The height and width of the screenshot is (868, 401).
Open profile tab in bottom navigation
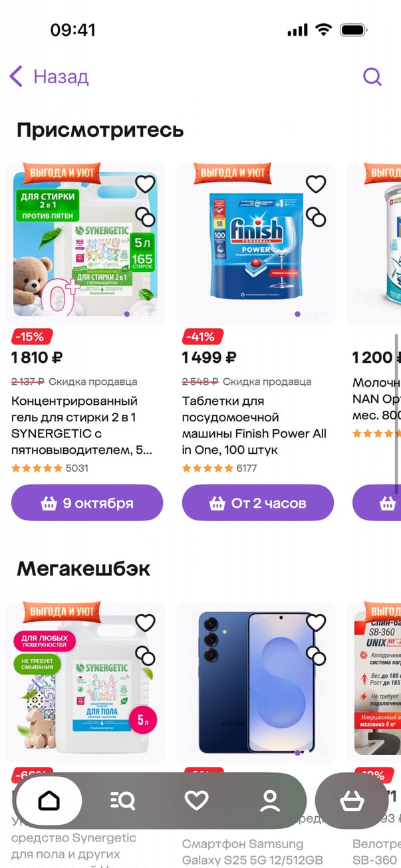[x=270, y=801]
